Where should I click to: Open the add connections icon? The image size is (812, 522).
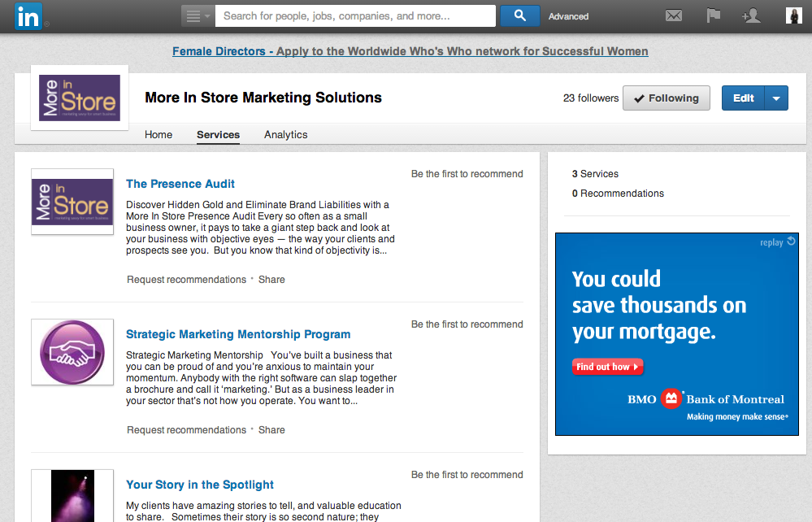(751, 16)
